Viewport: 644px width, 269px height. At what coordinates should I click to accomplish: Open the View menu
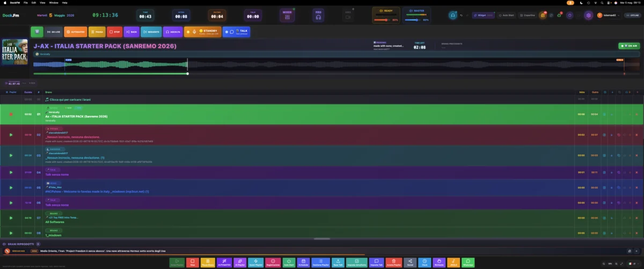[42, 2]
